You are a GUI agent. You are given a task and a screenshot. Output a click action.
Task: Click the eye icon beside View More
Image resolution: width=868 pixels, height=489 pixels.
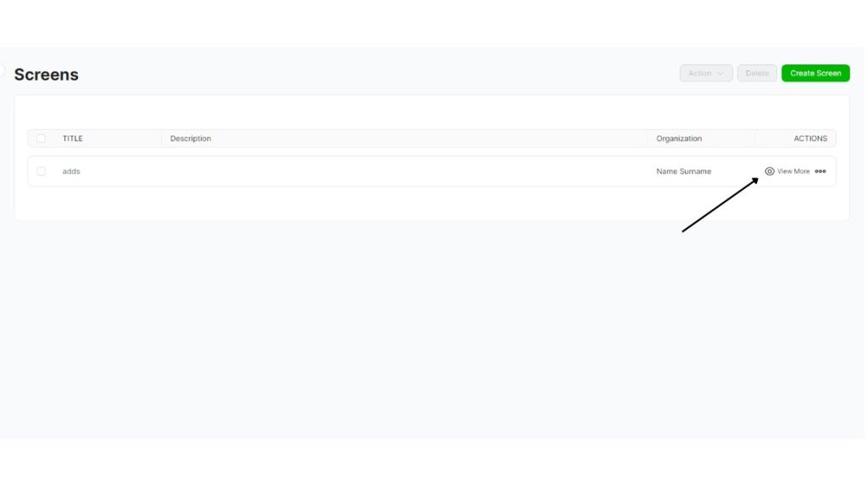point(770,171)
